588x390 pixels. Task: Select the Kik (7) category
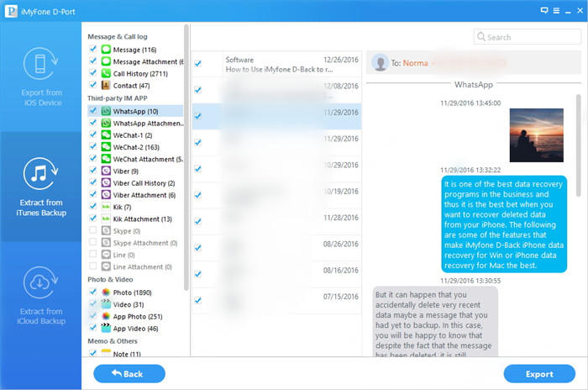tap(122, 207)
